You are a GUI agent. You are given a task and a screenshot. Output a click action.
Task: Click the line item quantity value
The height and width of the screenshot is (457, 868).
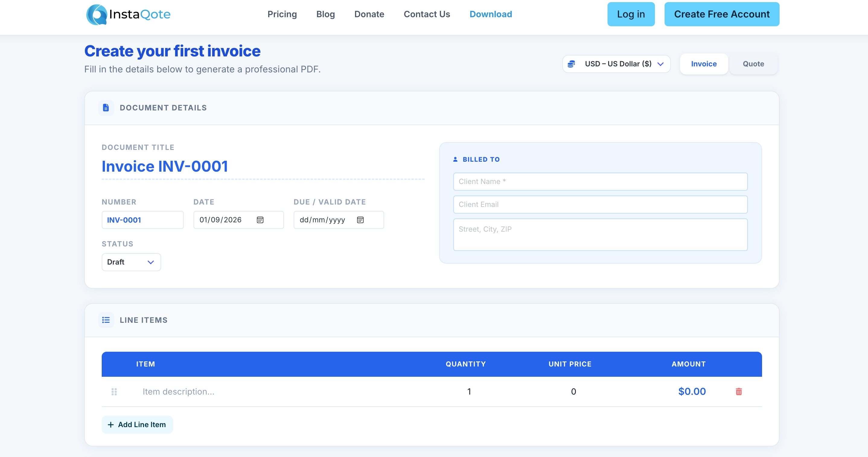coord(469,391)
